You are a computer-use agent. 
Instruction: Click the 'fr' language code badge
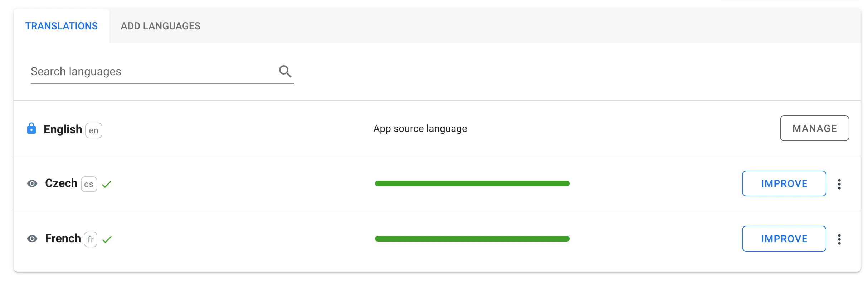click(x=91, y=239)
